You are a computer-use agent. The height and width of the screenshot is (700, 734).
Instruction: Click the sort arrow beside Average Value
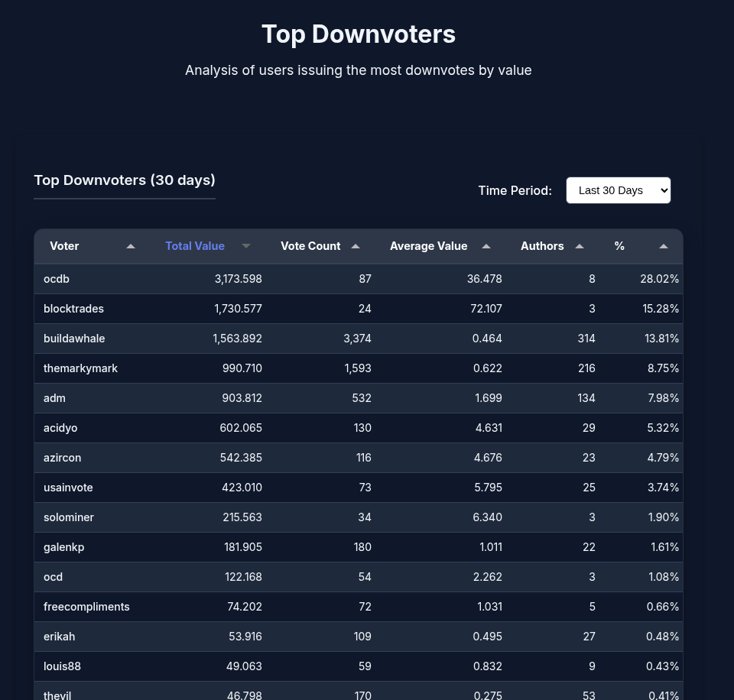[486, 246]
